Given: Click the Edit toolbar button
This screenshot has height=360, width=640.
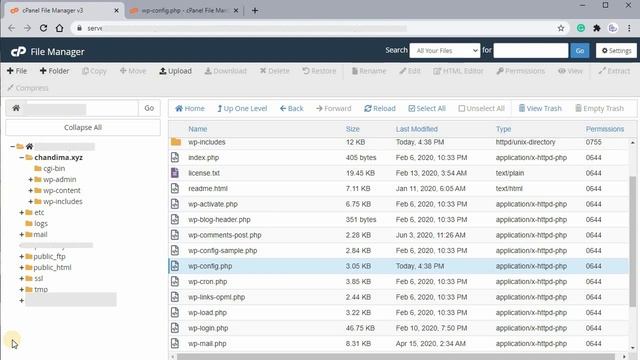Looking at the screenshot, I should click(x=410, y=71).
